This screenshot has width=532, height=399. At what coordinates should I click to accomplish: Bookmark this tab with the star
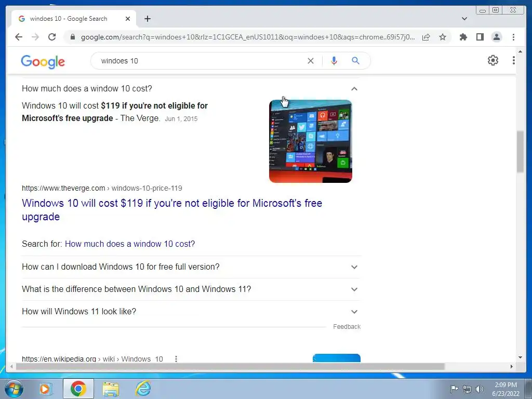pos(443,37)
